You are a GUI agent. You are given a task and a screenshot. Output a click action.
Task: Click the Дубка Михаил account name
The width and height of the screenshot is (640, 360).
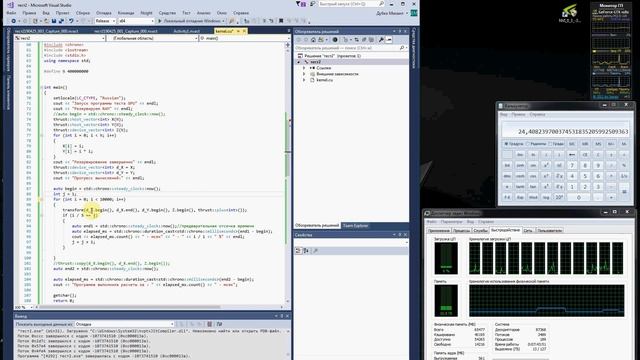390,13
